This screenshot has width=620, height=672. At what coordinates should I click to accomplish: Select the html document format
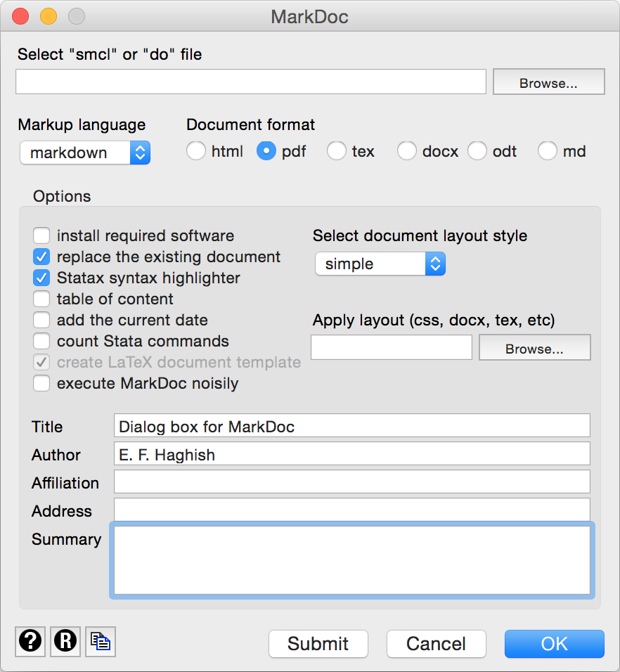[196, 151]
